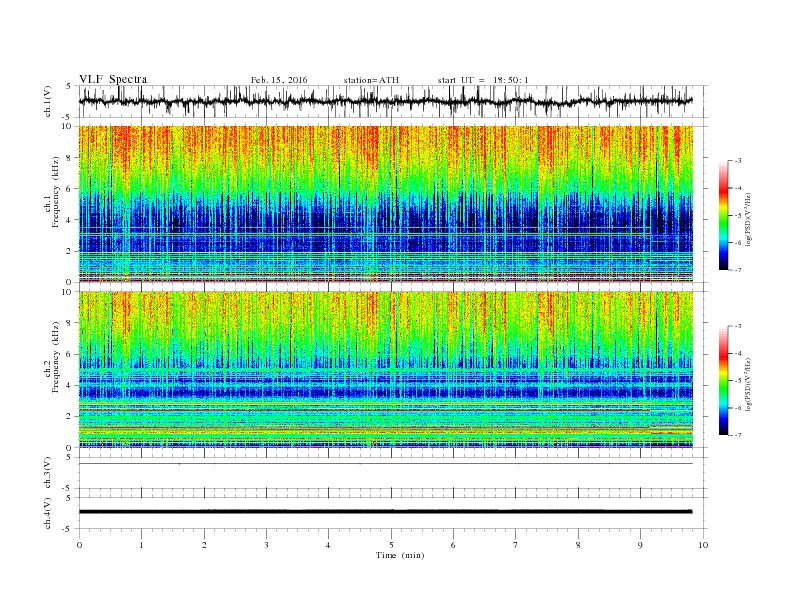
Task: Click inside the ch.1 frequency spectrogram
Action: pos(386,204)
